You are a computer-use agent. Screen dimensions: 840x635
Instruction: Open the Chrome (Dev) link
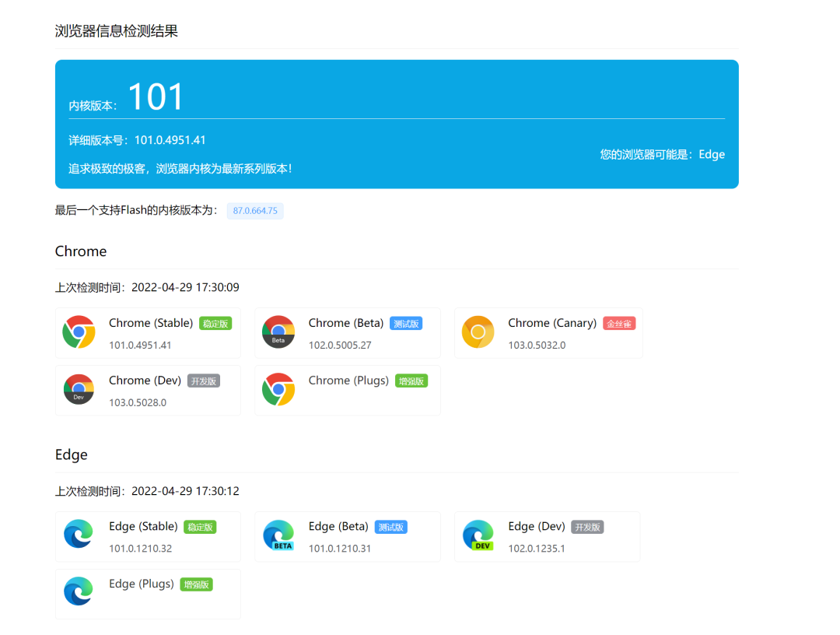pos(145,381)
